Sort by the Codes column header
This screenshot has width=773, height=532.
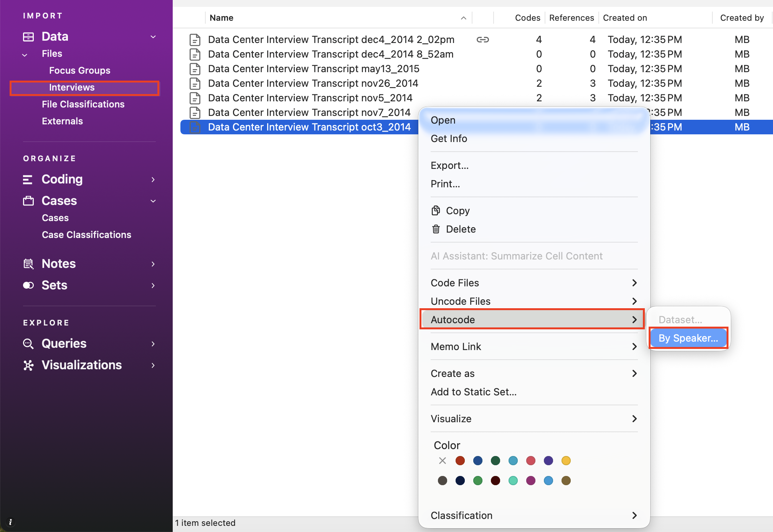pos(527,18)
